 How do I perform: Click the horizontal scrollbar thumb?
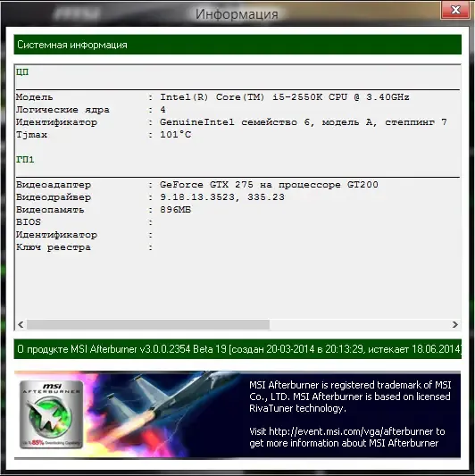(148, 324)
